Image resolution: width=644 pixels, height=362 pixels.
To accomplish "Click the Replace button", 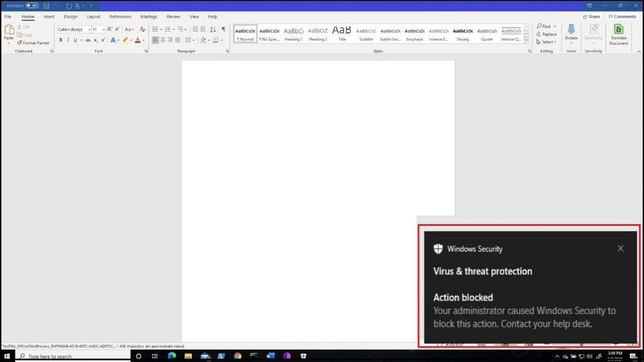I will pos(546,34).
